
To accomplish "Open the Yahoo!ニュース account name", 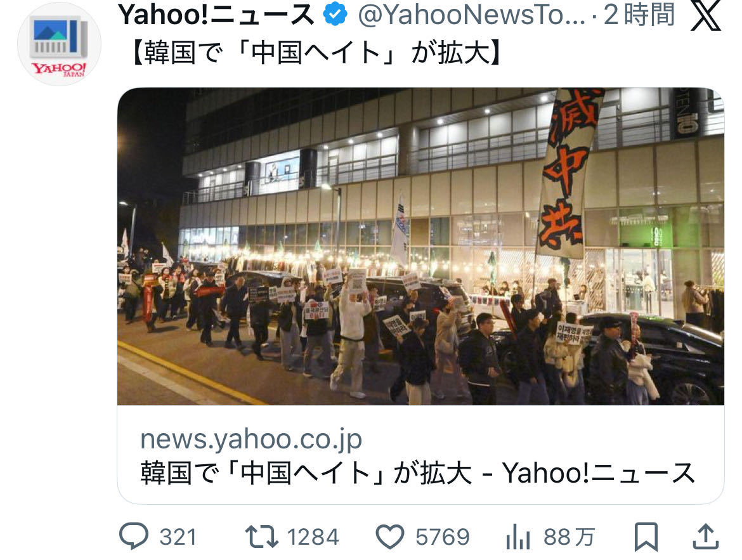I will click(x=216, y=15).
